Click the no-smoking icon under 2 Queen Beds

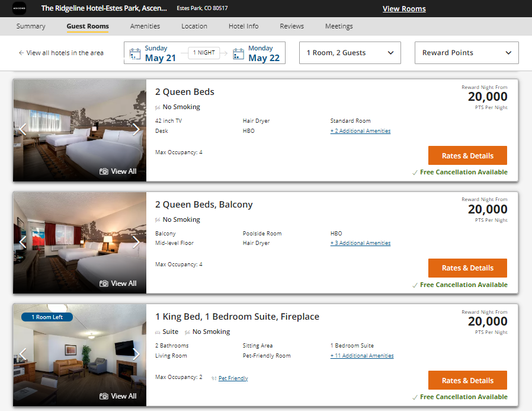156,107
